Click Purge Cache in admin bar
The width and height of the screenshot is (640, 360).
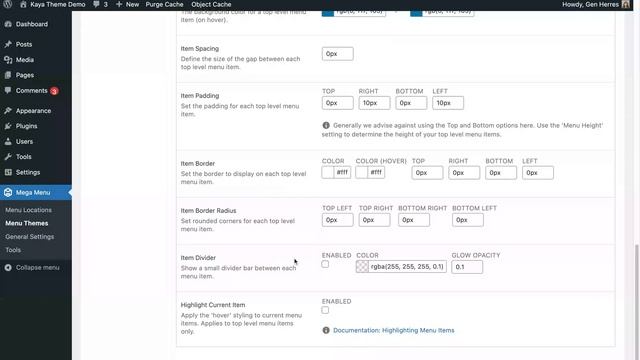click(x=164, y=4)
